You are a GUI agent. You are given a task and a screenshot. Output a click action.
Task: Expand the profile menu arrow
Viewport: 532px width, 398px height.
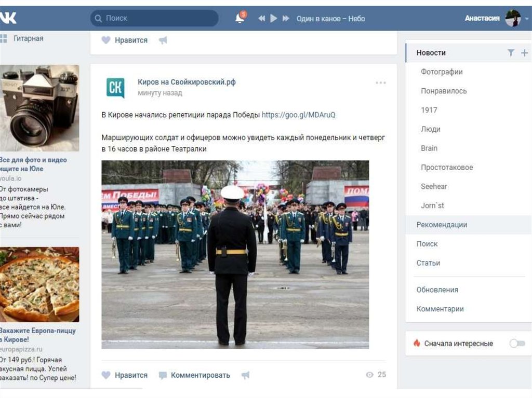point(527,19)
